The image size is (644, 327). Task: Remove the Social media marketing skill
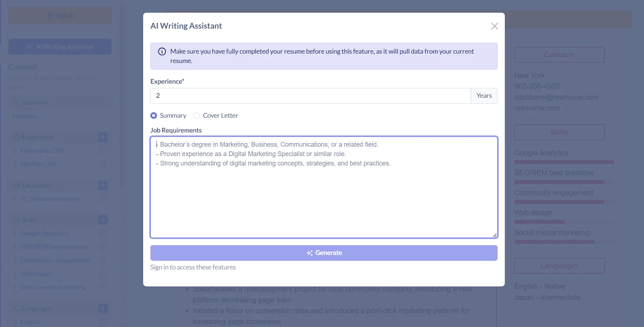coord(103,287)
